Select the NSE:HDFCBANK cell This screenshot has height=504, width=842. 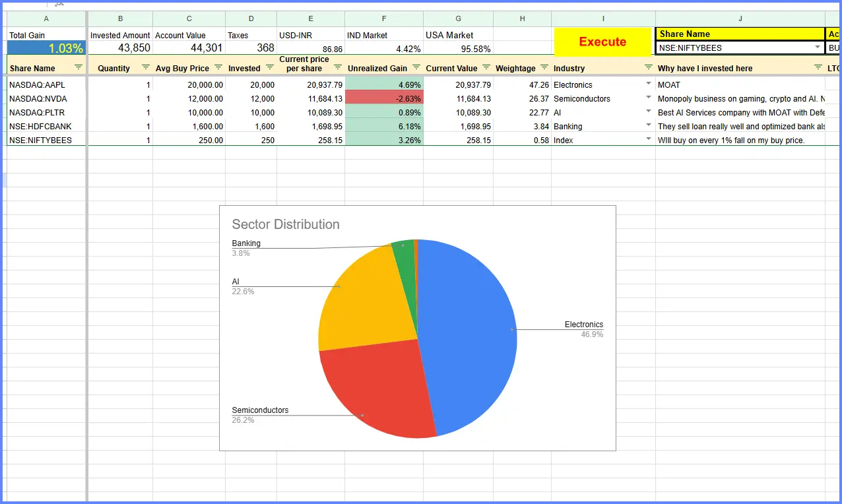pyautogui.click(x=46, y=126)
